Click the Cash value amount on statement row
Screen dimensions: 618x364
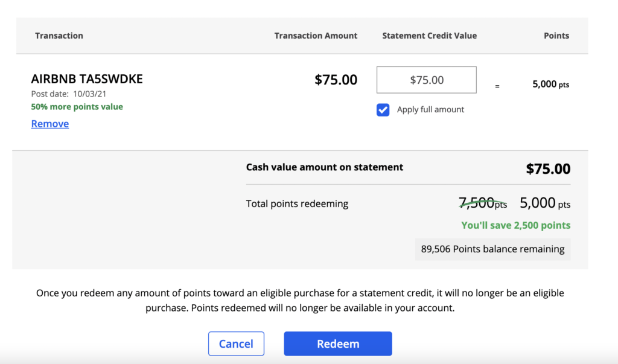(x=325, y=167)
